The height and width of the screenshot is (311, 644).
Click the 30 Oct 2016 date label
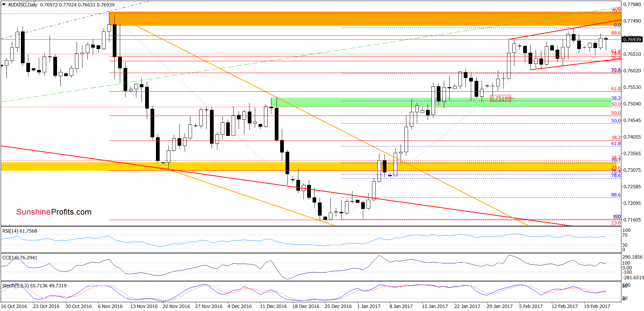point(79,306)
